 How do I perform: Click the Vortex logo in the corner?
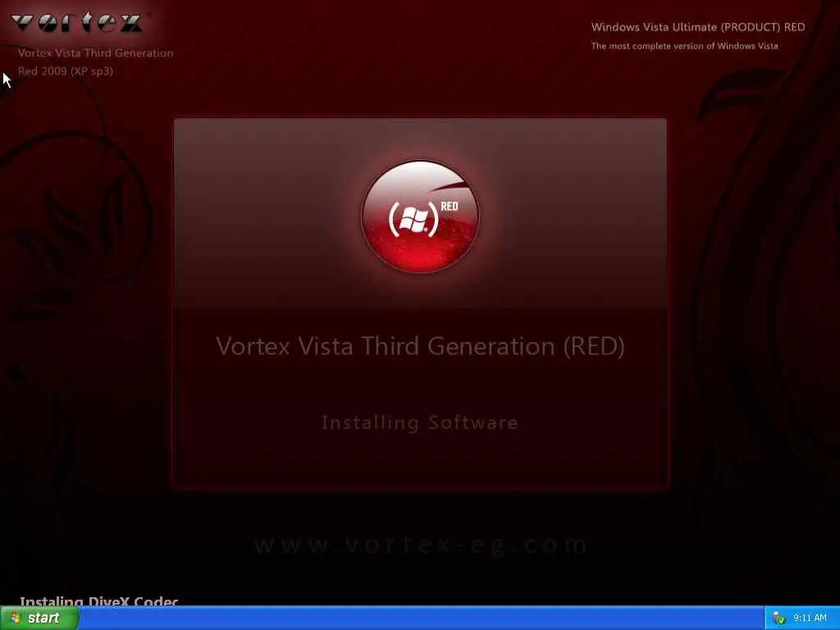[76, 22]
